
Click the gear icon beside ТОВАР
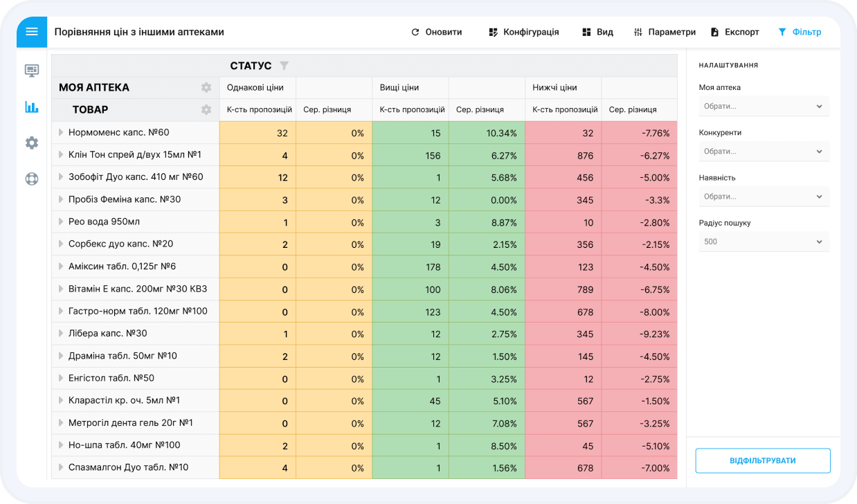pyautogui.click(x=206, y=110)
